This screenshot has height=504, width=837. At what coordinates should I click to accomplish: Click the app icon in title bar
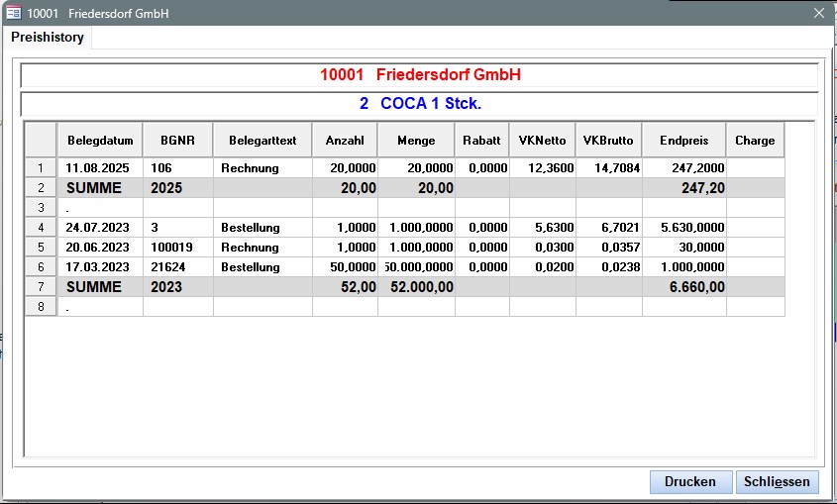point(14,12)
